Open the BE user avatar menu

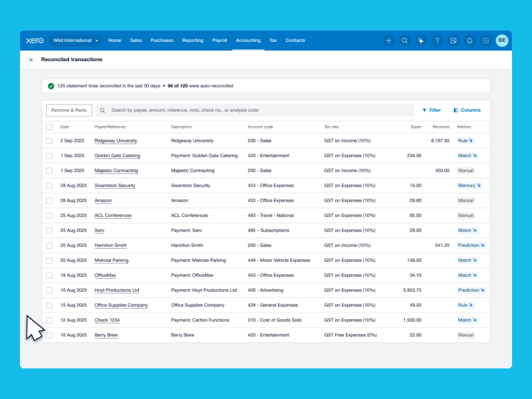pos(502,41)
